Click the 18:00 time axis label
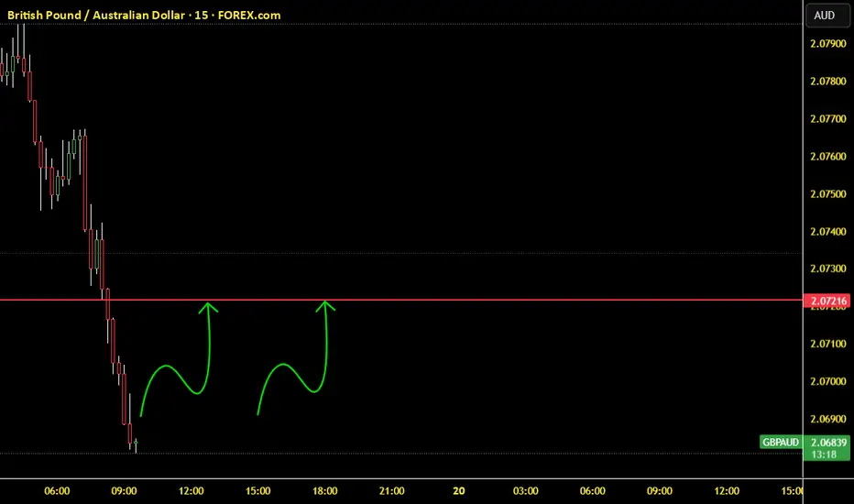Viewport: 854px width, 504px height. tap(324, 491)
